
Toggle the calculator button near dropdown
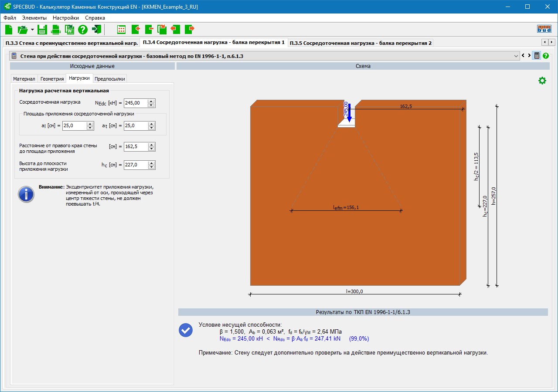click(x=537, y=56)
